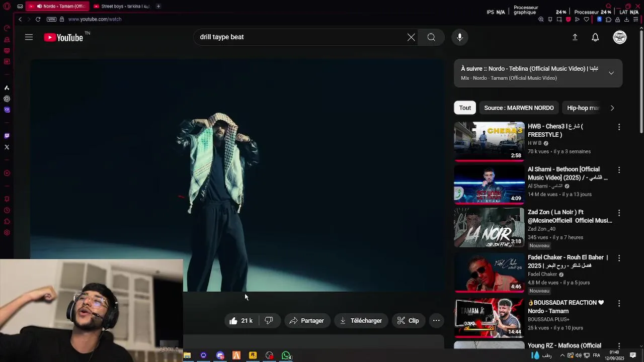Open options for Al Shami - Bethoon video
Screen dimensions: 644x362
pos(619,170)
